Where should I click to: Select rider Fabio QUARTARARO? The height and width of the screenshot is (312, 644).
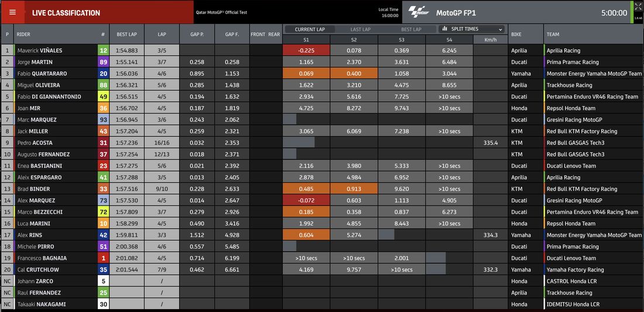click(x=42, y=74)
